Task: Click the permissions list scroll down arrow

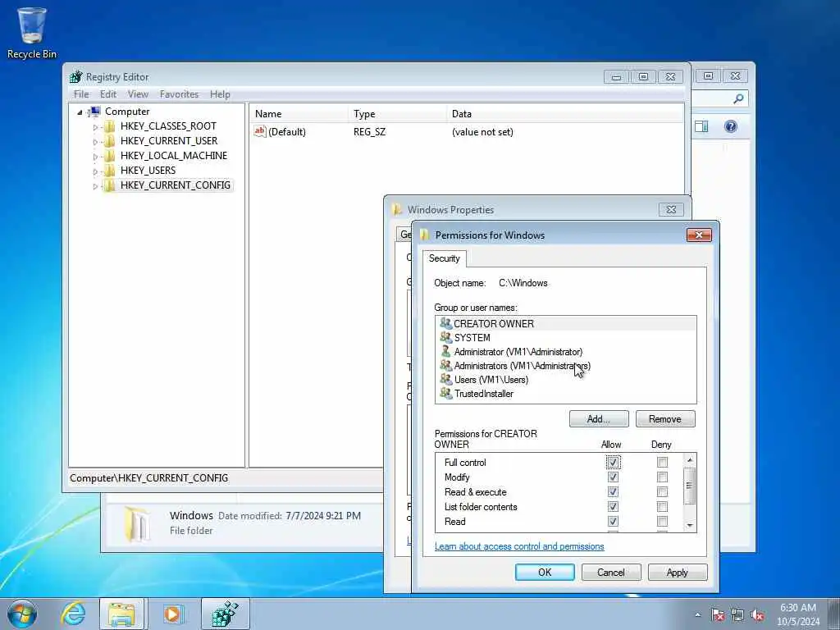Action: (x=690, y=526)
